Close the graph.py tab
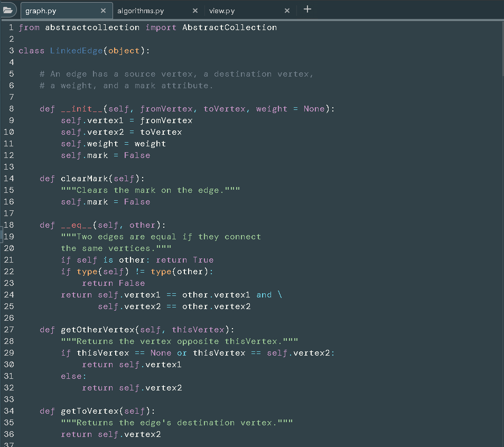Viewport: 504px width, 447px height. 104,10
